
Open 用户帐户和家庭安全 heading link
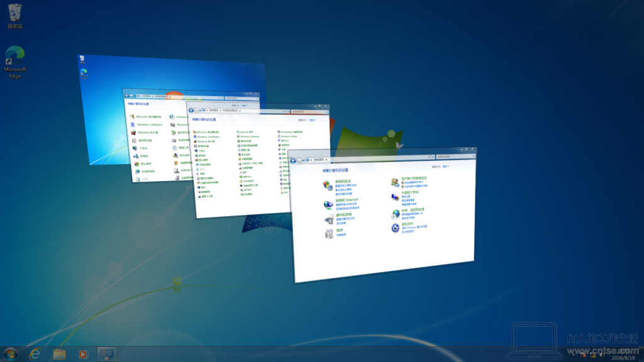tap(414, 178)
